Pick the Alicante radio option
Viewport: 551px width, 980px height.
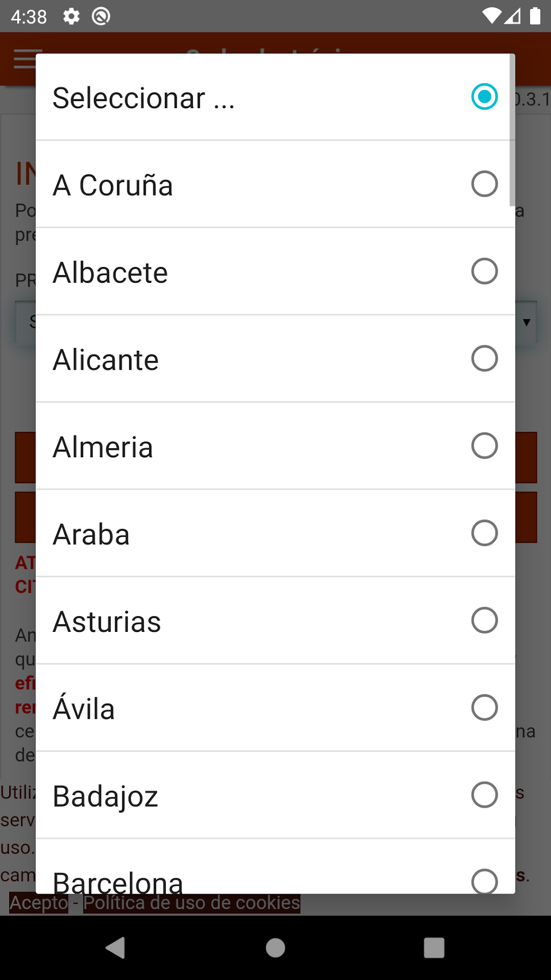pyautogui.click(x=484, y=359)
